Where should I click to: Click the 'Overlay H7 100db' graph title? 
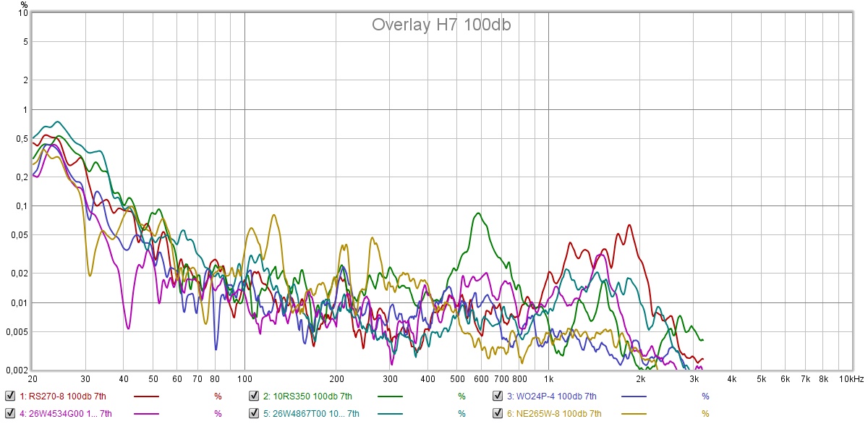point(442,25)
